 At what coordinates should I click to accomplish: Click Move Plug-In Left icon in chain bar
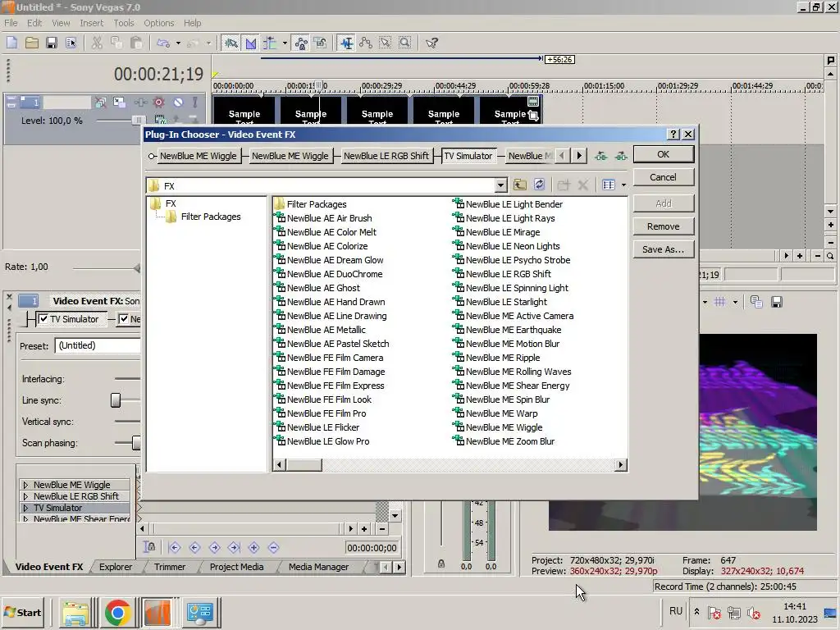coord(601,156)
